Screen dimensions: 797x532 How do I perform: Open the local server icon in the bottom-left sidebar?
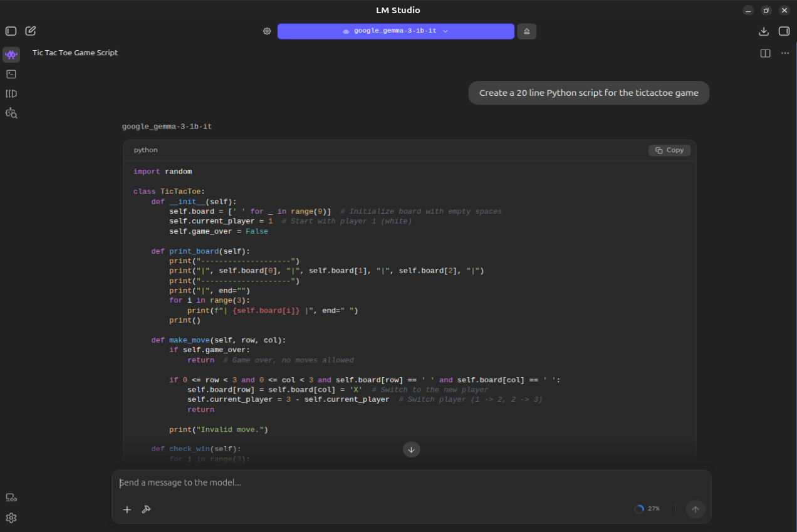[11, 498]
